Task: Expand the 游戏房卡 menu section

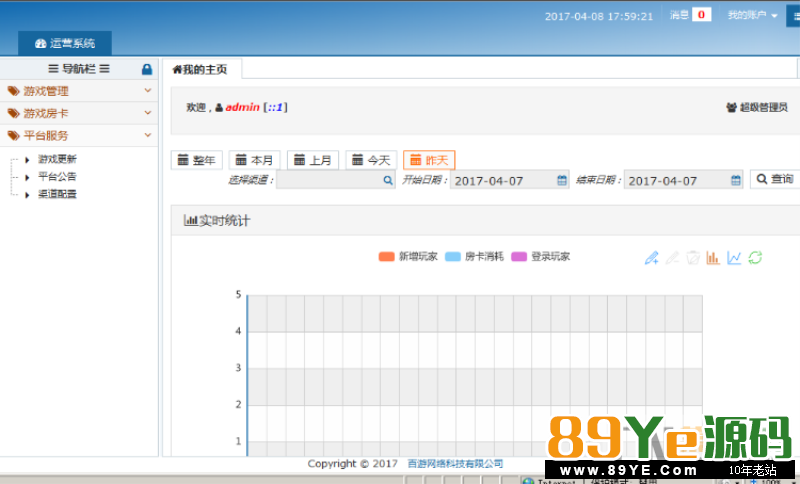Action: tap(79, 113)
